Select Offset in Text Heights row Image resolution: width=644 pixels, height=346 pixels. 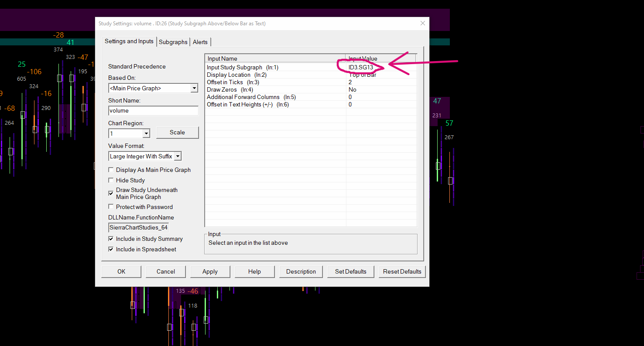(x=311, y=104)
